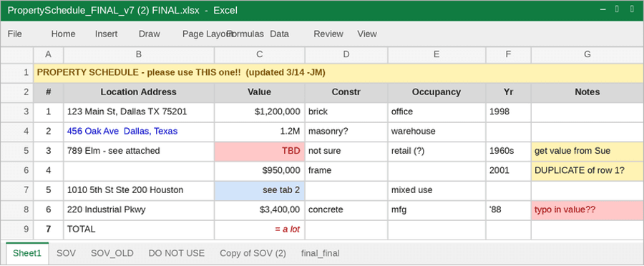The width and height of the screenshot is (644, 266).
Task: Select the 1.2M value cell
Action: pos(260,132)
